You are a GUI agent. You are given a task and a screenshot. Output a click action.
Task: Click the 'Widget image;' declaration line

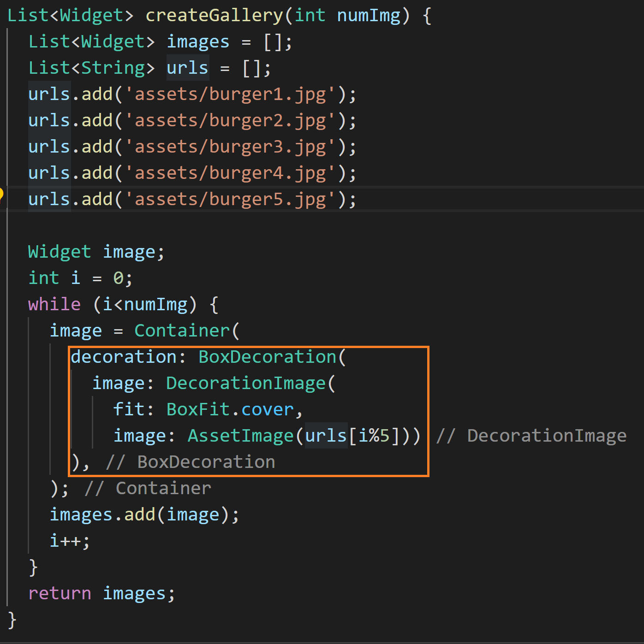coord(96,252)
